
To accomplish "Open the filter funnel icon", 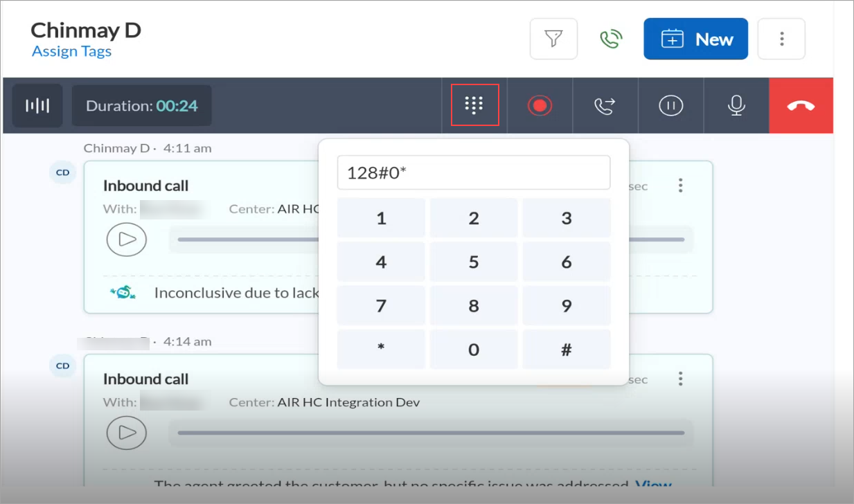I will point(553,39).
